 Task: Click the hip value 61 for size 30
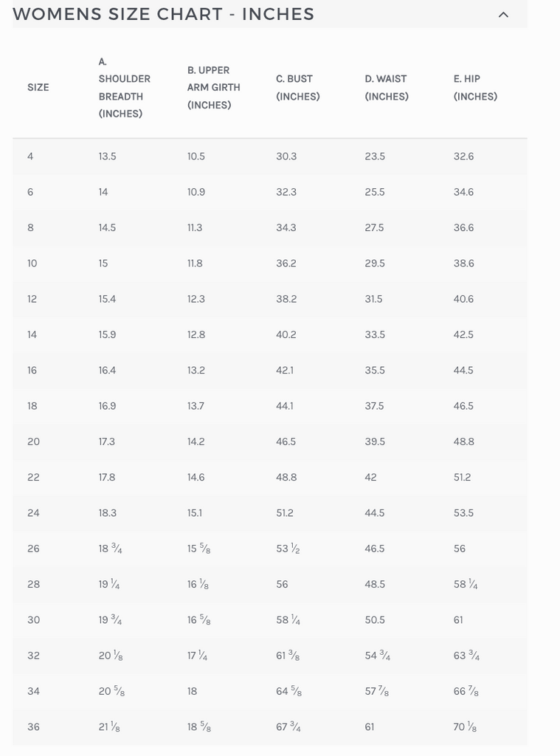point(458,620)
